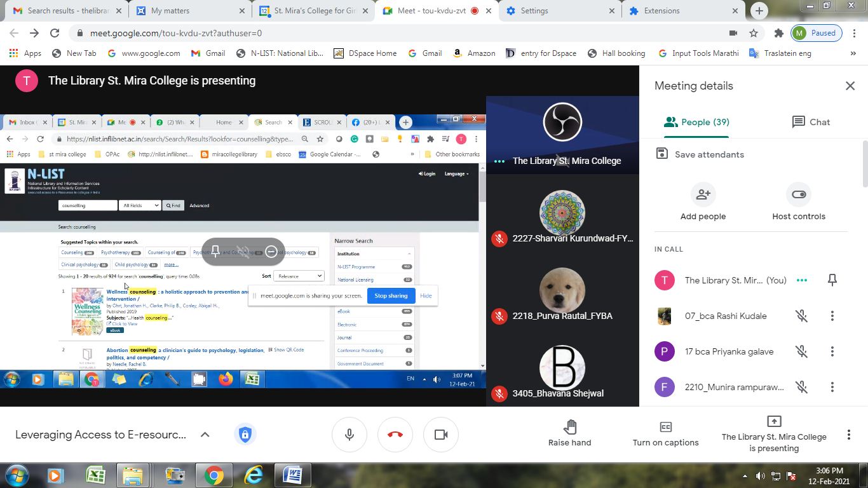Switch to the Chat tab
This screenshot has height=488, width=868.
(811, 122)
